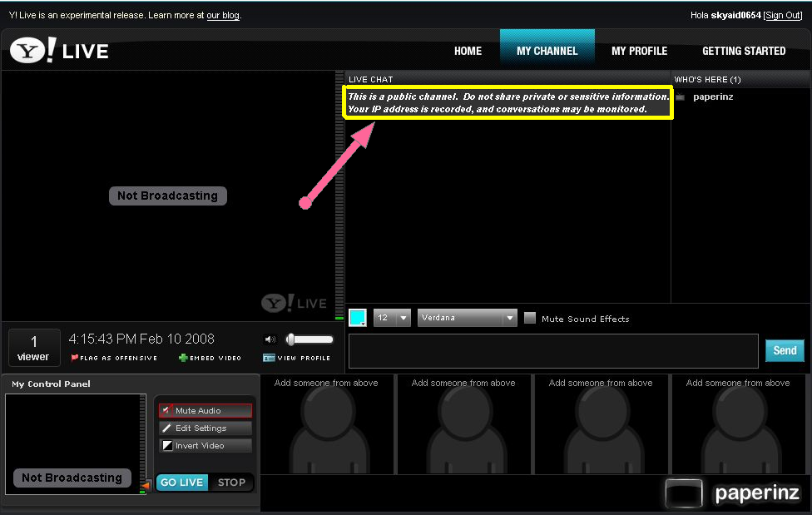812x515 pixels.
Task: Click the Yahoo Live logo
Action: [59, 50]
